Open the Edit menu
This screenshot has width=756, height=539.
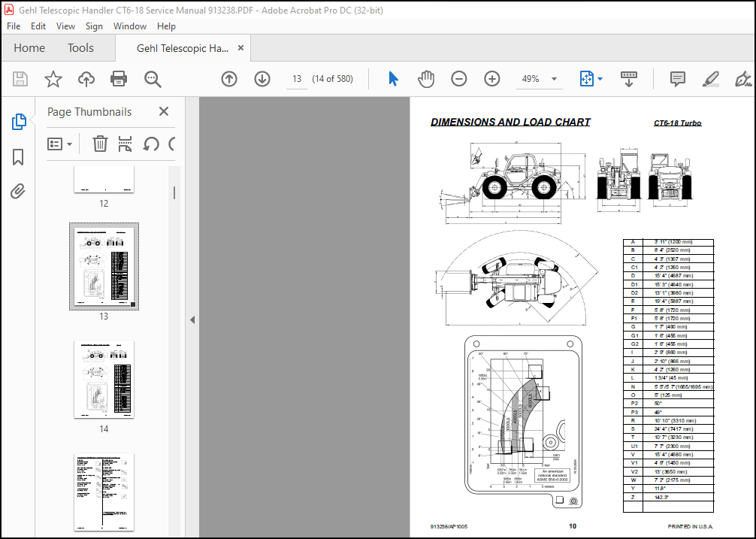click(38, 26)
